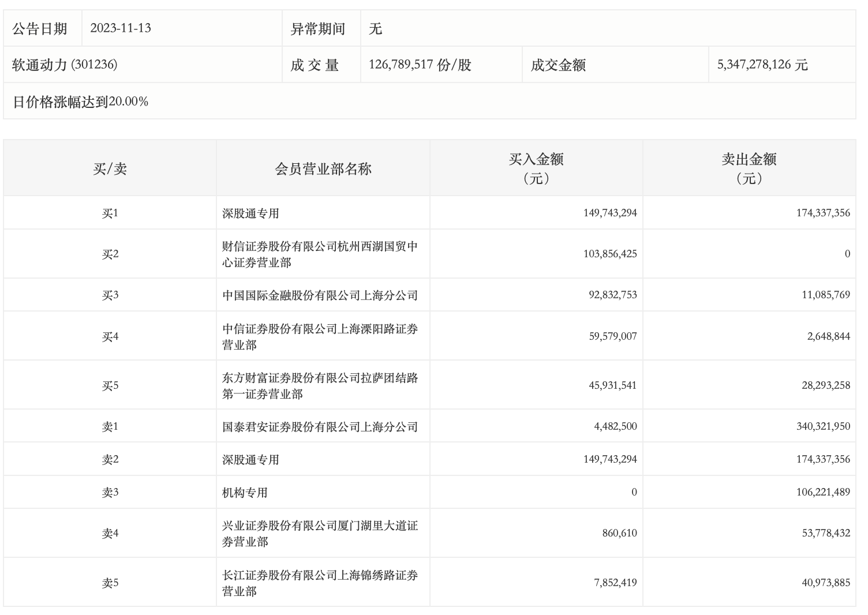Click 国泰君安证券股份有限公司上海分公司 entry
868x615 pixels.
(x=320, y=427)
